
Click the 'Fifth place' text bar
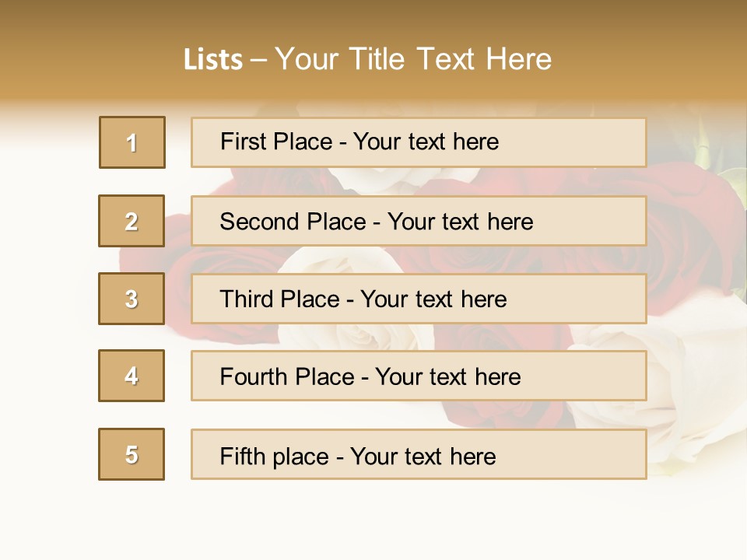click(419, 454)
